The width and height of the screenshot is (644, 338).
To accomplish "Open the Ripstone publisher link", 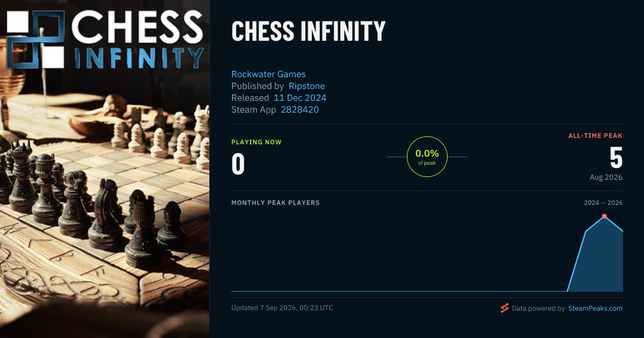I will coord(307,86).
